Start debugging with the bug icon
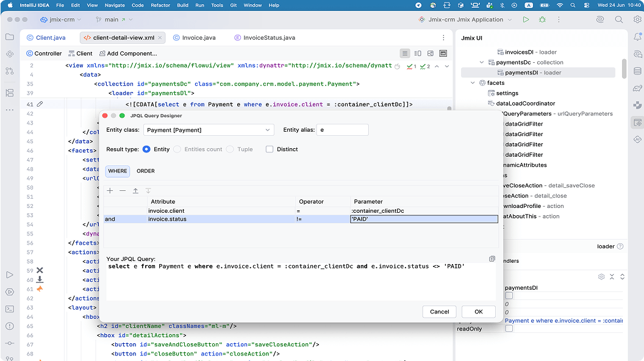This screenshot has height=361, width=644. point(542,20)
